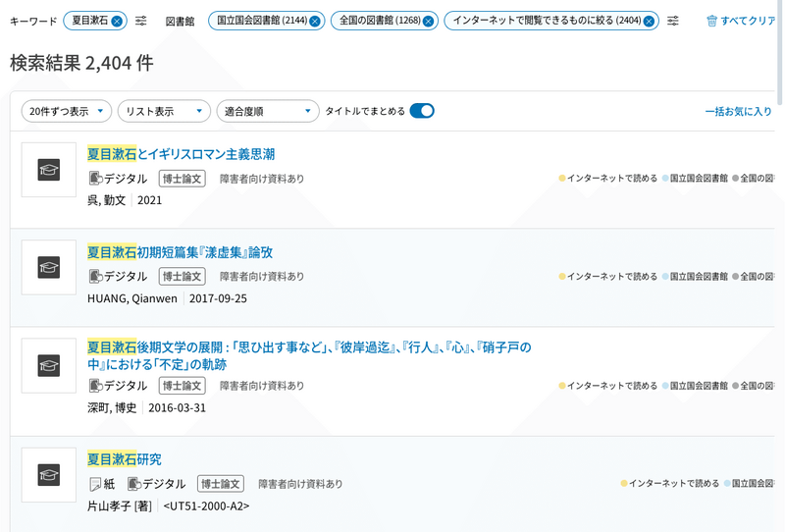Open keyword filter settings icon
The image size is (785, 532).
[x=141, y=21]
